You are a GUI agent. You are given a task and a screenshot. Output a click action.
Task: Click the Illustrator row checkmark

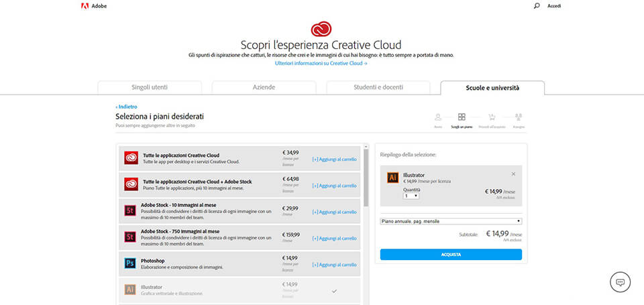point(334,291)
